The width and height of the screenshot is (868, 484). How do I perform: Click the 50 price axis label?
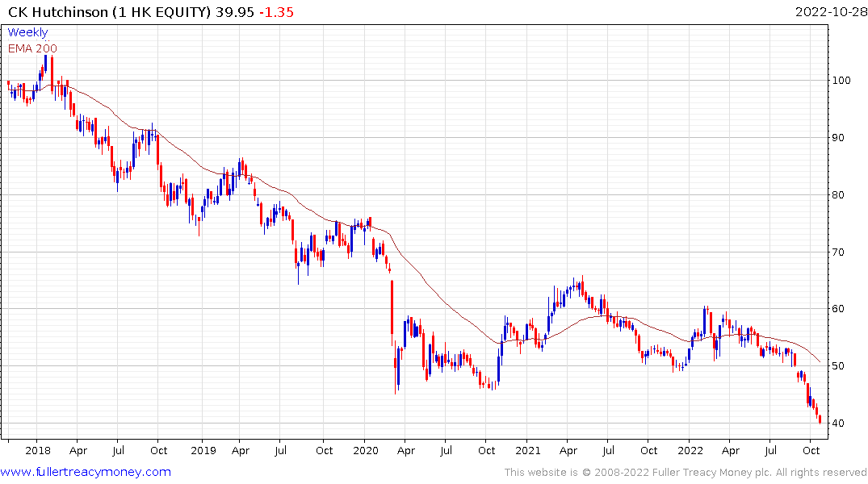click(838, 366)
